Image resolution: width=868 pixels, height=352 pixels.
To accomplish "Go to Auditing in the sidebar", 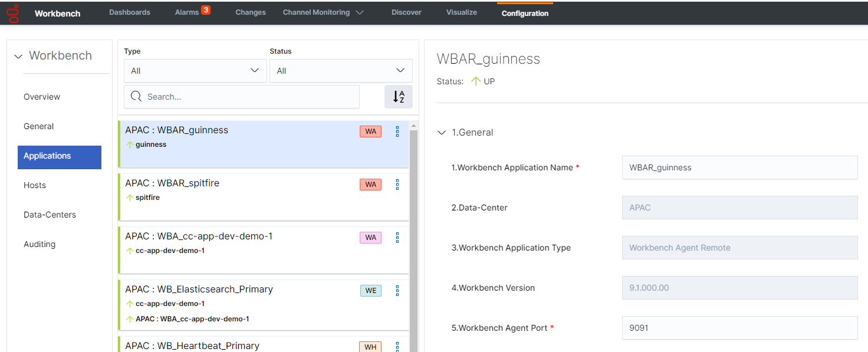I will [39, 244].
